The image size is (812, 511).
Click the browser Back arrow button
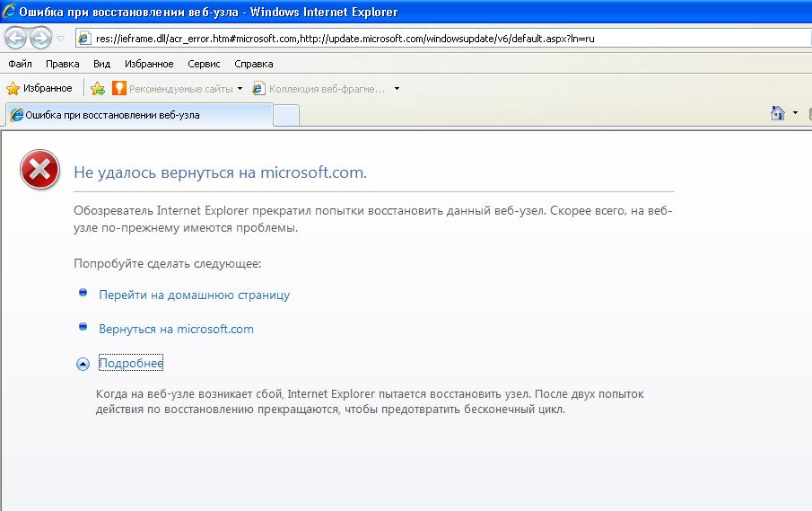[15, 38]
